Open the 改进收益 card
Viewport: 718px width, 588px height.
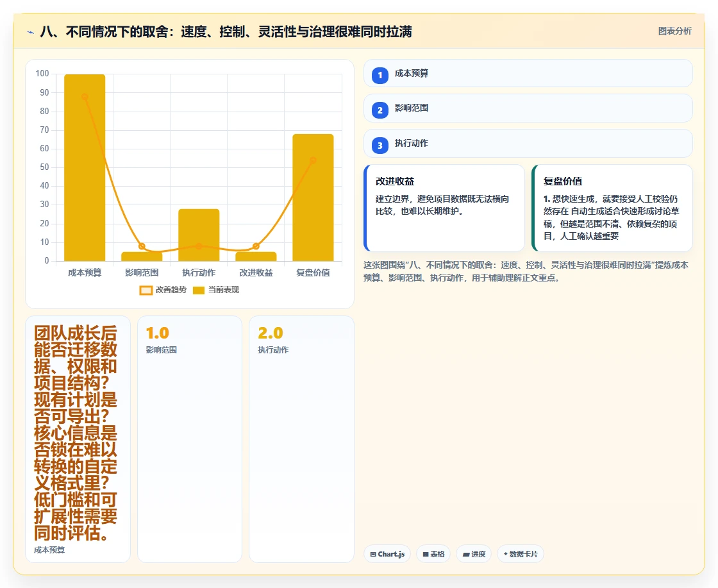pos(444,208)
